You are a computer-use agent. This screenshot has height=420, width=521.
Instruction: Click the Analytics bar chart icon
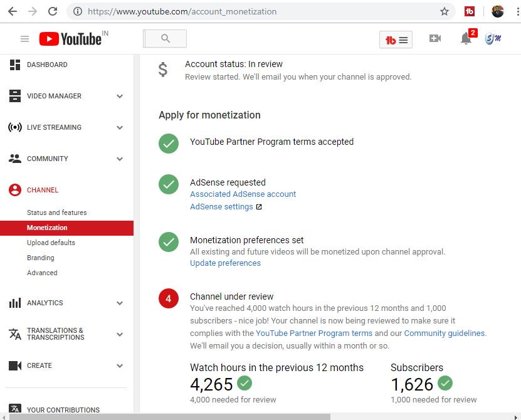pyautogui.click(x=15, y=303)
